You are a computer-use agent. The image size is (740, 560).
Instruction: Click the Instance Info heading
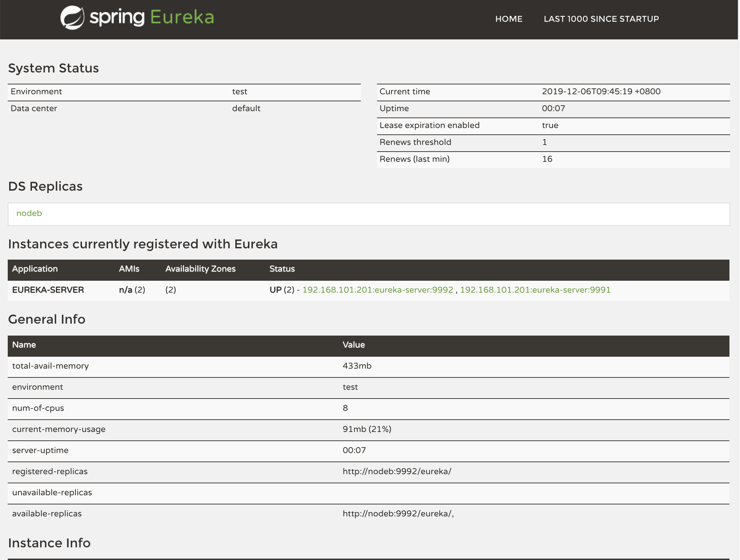[49, 543]
